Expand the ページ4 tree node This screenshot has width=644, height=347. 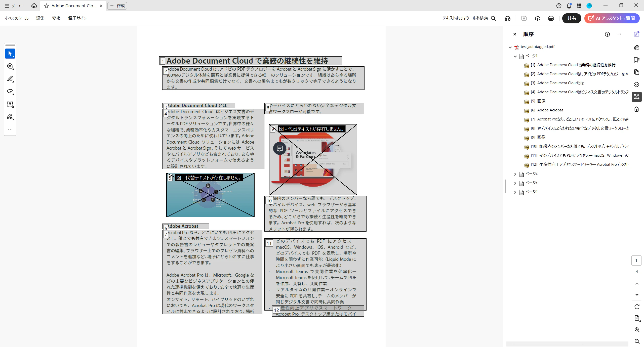pos(515,192)
